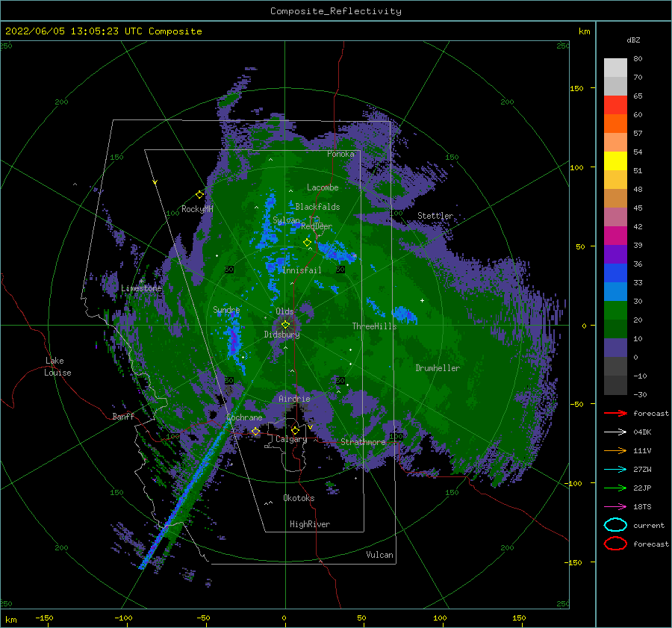672x628 pixels.
Task: Click the Sundre city label
Action: [x=226, y=309]
